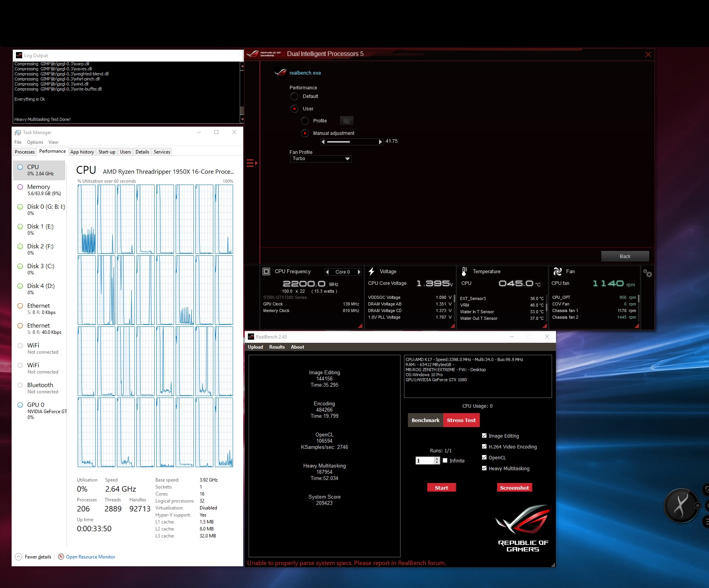The image size is (709, 588).
Task: Click the Log Output vertical scrollbar
Action: [242, 92]
